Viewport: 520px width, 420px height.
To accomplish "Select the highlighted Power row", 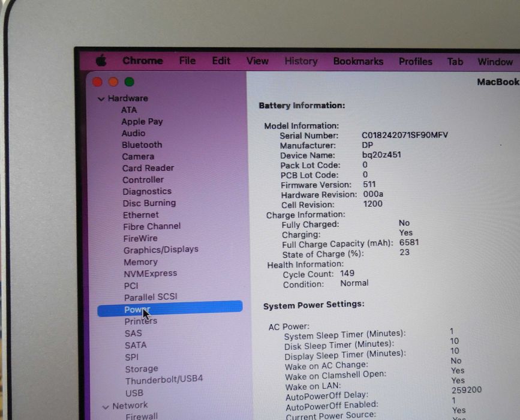I will tap(170, 308).
